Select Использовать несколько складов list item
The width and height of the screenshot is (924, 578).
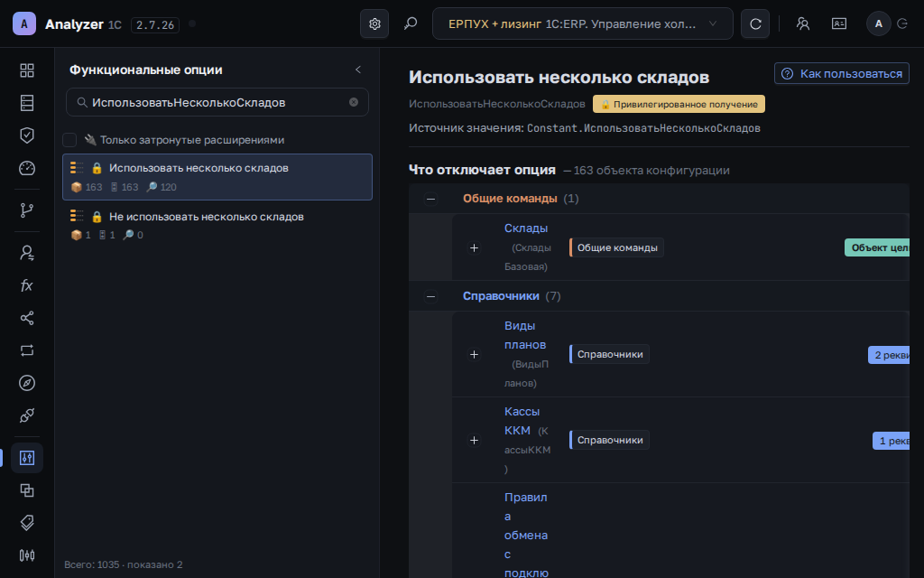point(217,177)
